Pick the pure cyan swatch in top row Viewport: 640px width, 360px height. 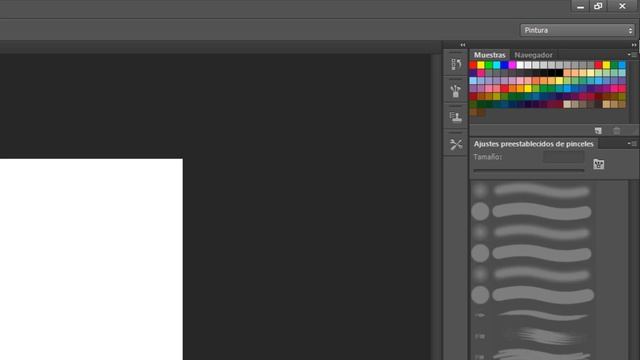point(496,65)
